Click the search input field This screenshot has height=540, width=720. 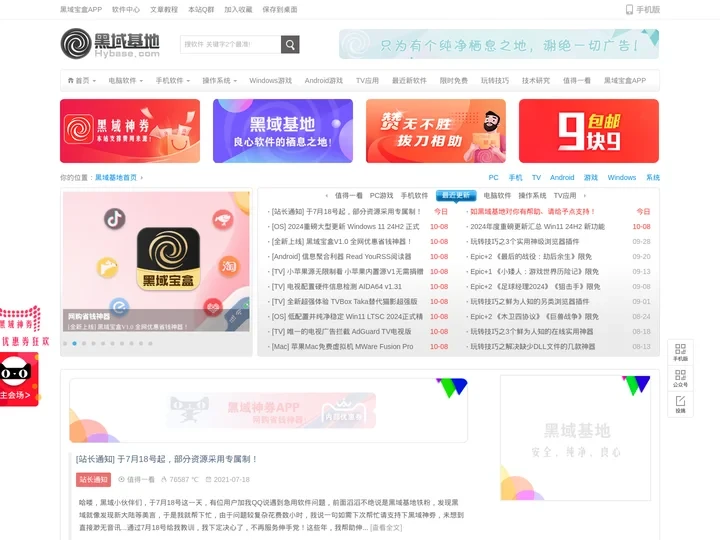coord(231,45)
